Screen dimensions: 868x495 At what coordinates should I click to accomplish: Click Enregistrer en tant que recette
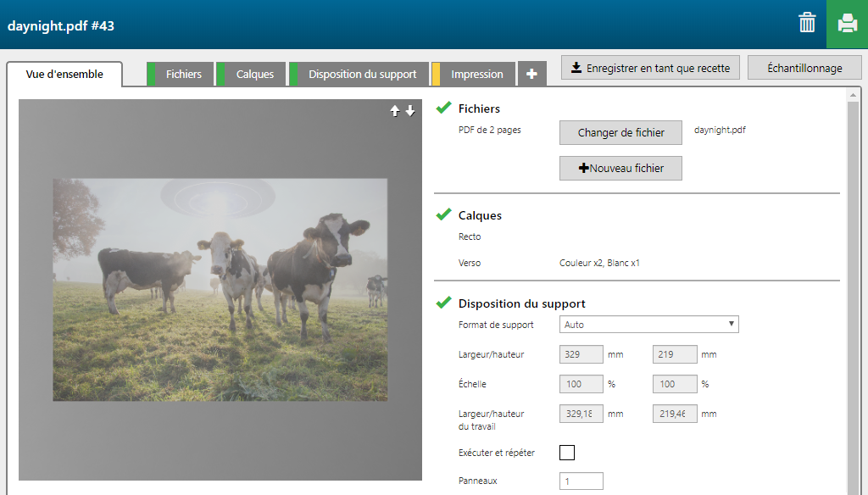pyautogui.click(x=650, y=68)
